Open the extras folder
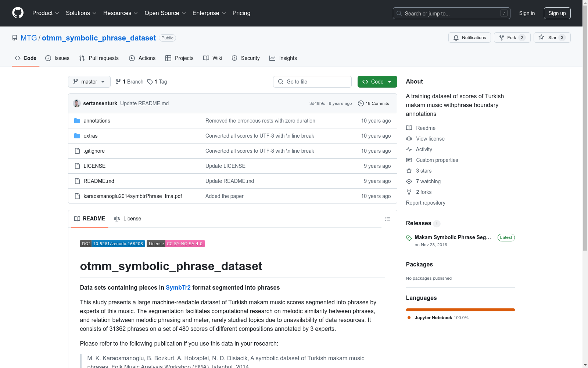Screen dimensions: 588x368 click(x=90, y=136)
